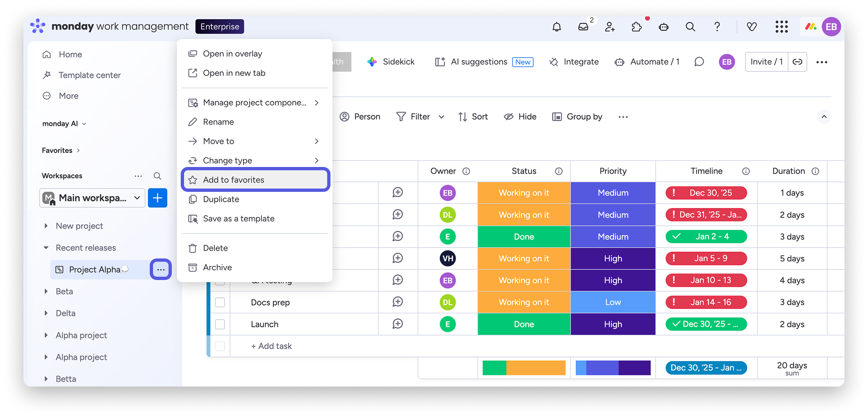Search workspaces with the magnifier icon
868x417 pixels.
[157, 176]
